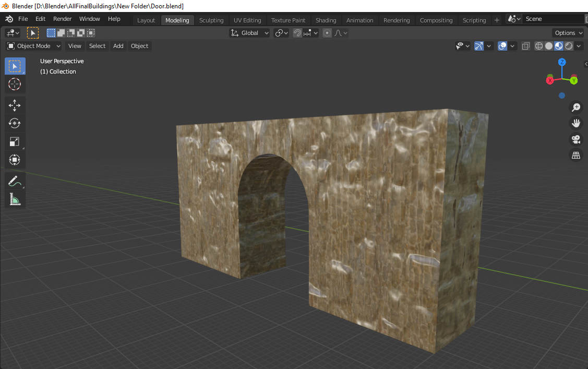Toggle snapping magnet on or off
588x369 pixels.
pyautogui.click(x=297, y=33)
